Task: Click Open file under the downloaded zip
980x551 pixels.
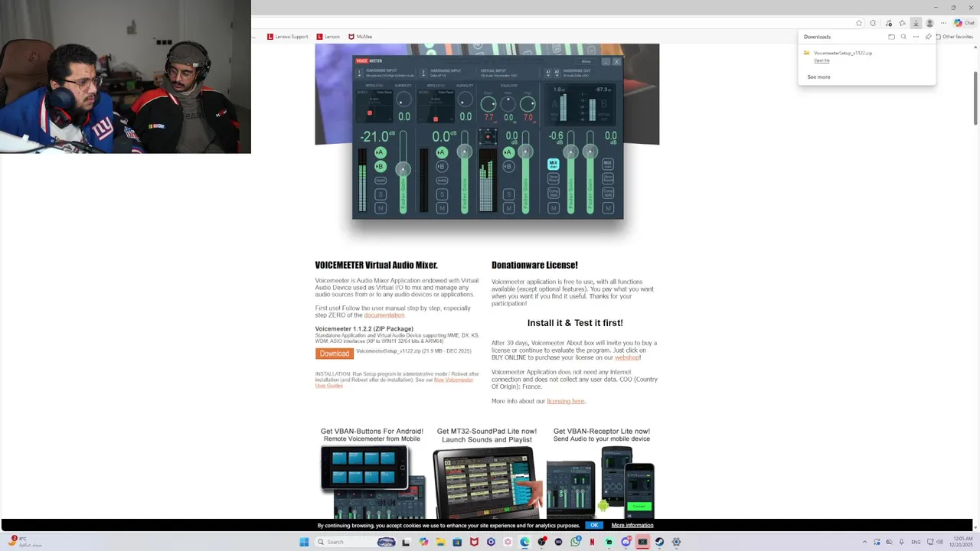Action: click(822, 60)
